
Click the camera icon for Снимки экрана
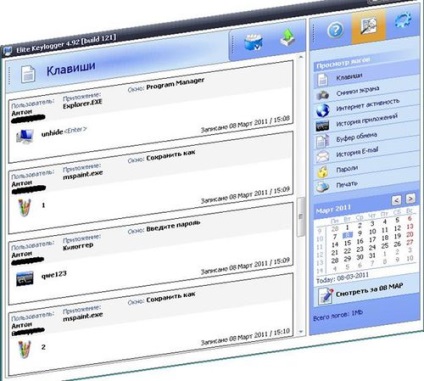pos(323,95)
